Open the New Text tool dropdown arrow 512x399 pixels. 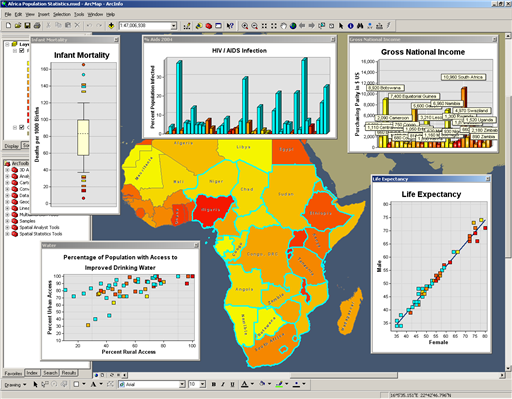point(101,384)
